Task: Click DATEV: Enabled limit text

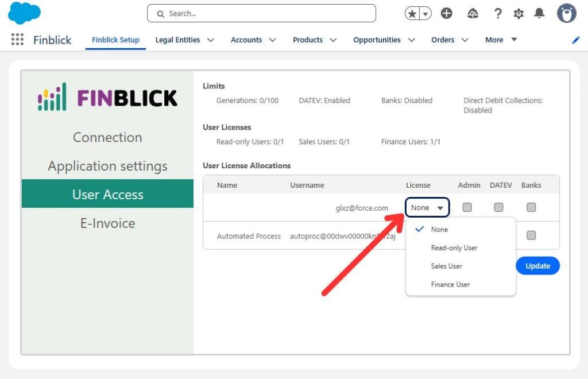Action: pyautogui.click(x=324, y=100)
